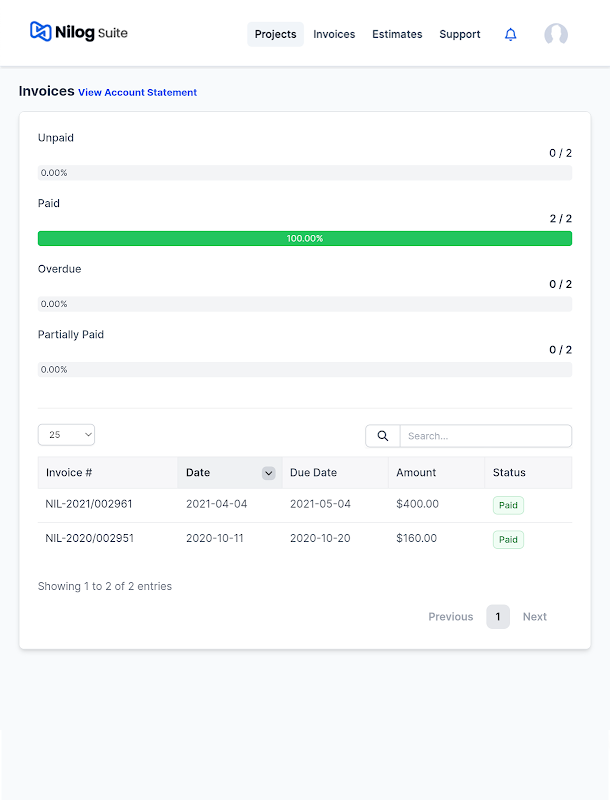This screenshot has width=610, height=800.
Task: Click the Next pagination button
Action: click(534, 617)
